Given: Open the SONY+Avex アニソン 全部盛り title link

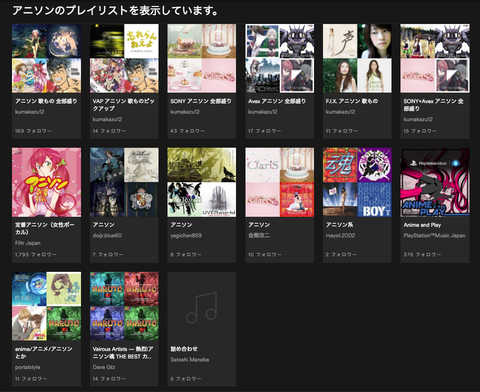Looking at the screenshot, I should (x=433, y=105).
